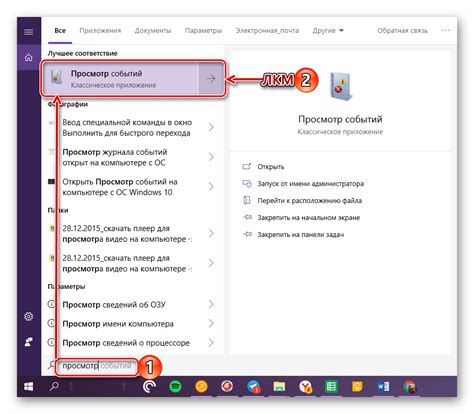The height and width of the screenshot is (414, 474).
Task: Select the Ввод специальной команды в окно result
Action: click(127, 128)
